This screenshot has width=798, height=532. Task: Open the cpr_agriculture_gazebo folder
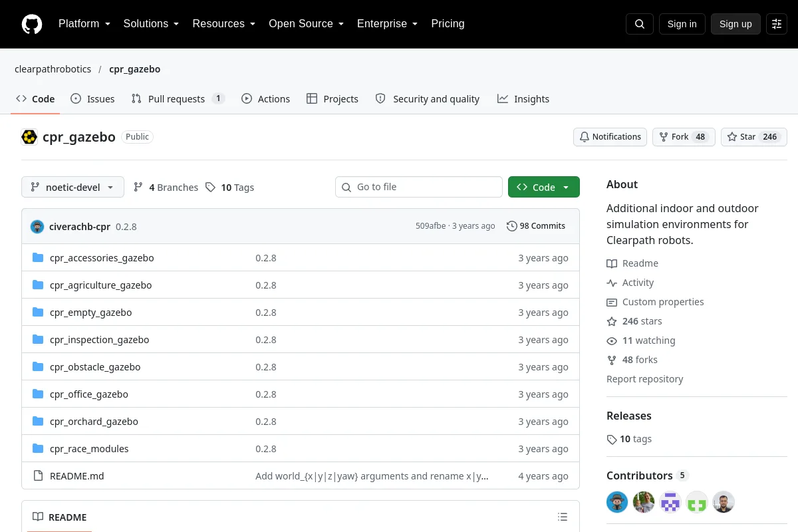pyautogui.click(x=101, y=285)
